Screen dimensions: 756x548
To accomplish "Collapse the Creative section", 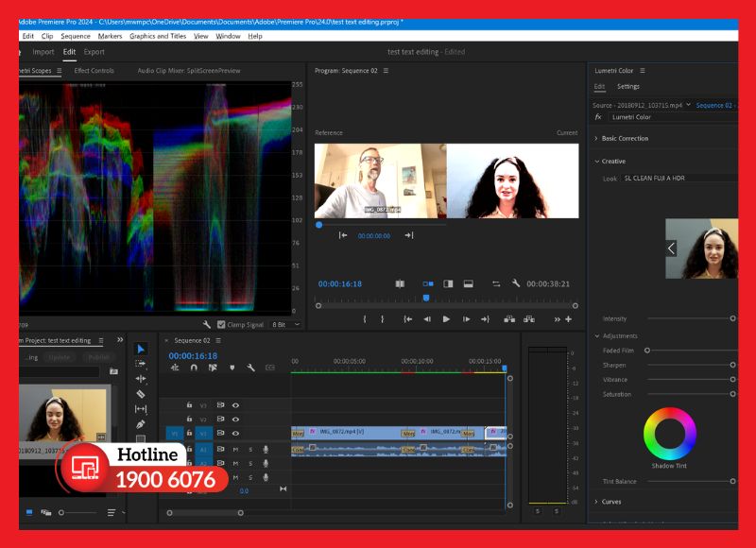I will (x=597, y=162).
